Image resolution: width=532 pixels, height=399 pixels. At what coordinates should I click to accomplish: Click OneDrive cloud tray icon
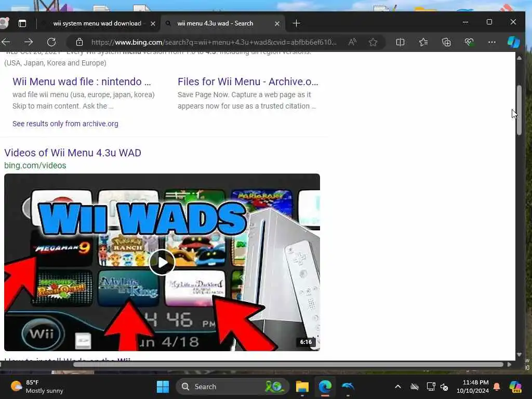coord(415,387)
